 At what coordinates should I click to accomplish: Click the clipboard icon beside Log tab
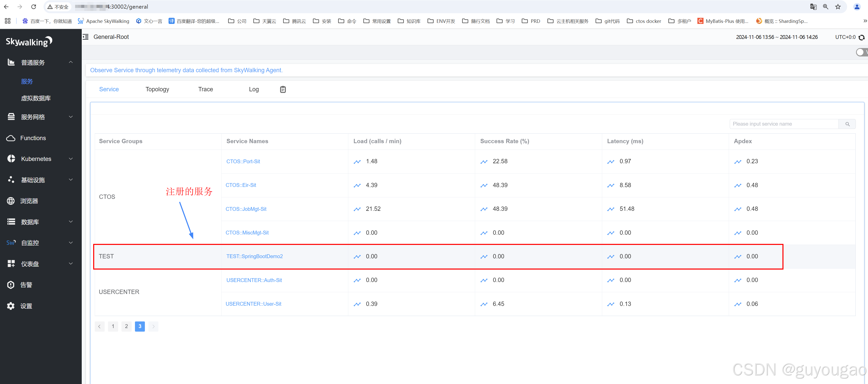point(283,89)
